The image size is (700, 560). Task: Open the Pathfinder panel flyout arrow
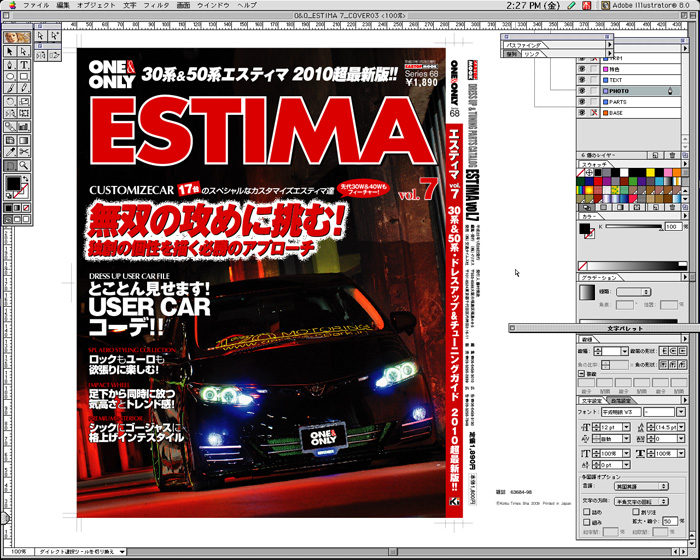609,45
